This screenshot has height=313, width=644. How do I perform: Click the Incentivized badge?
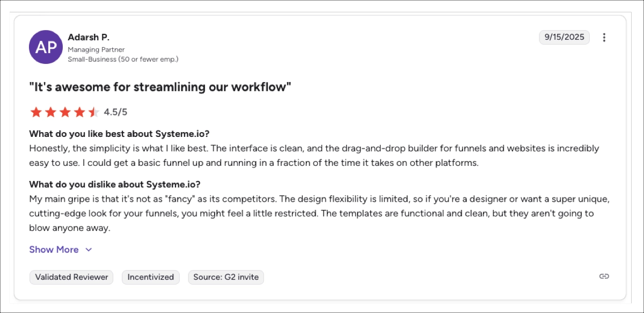pyautogui.click(x=150, y=277)
